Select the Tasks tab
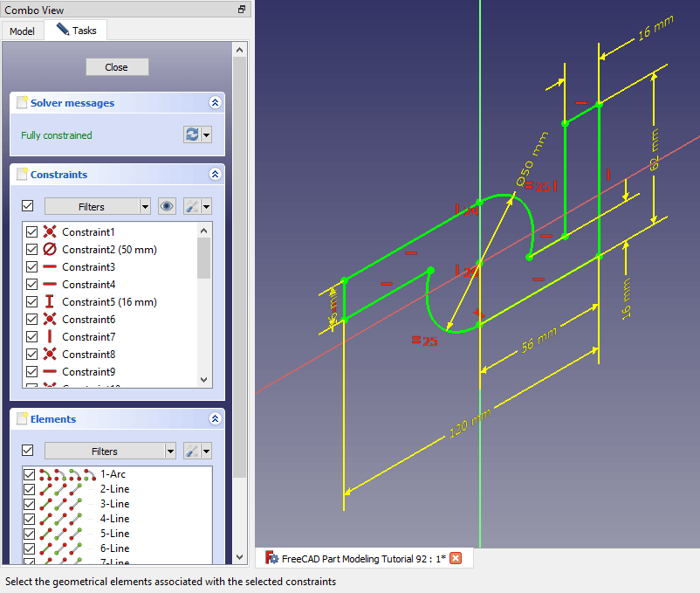This screenshot has height=593, width=700. click(76, 31)
